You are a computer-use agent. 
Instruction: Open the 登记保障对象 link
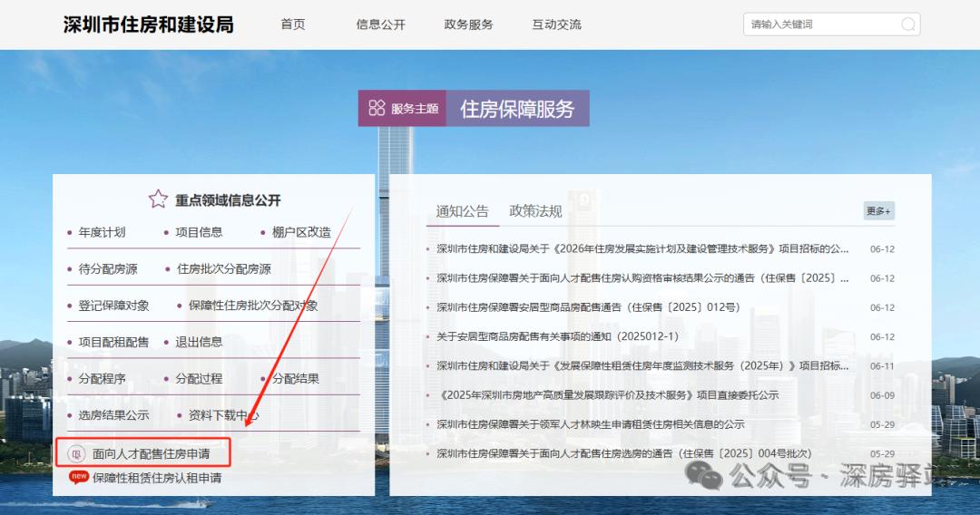point(113,306)
